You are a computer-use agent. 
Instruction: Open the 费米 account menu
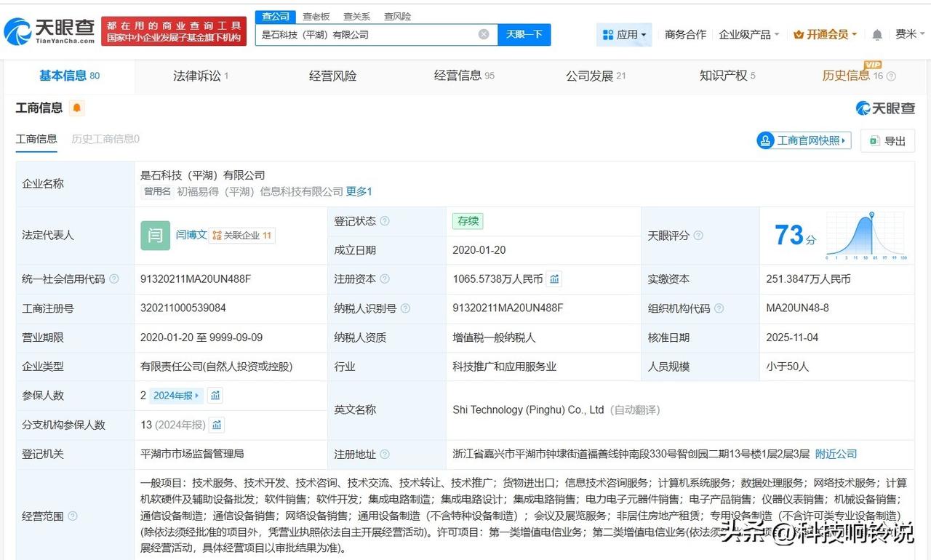point(910,34)
